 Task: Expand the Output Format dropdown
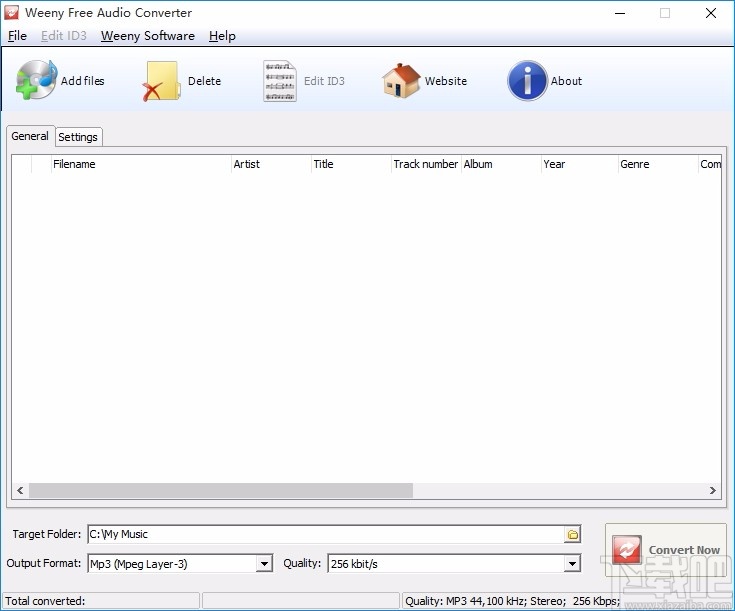[264, 564]
